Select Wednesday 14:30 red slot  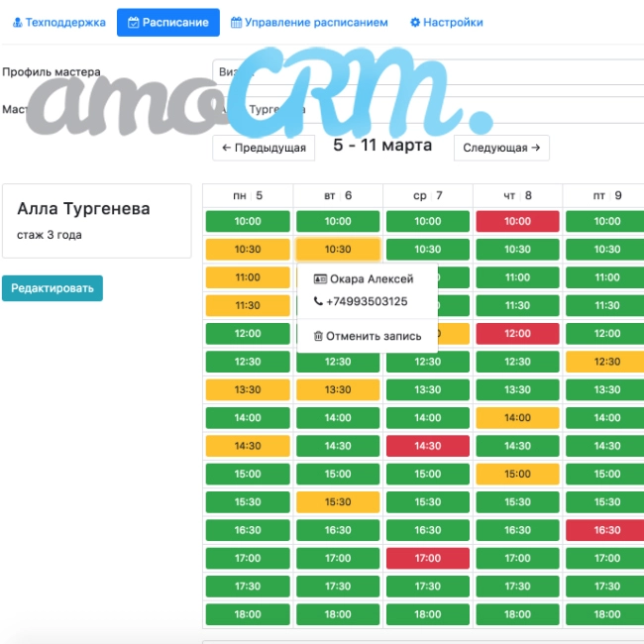(428, 446)
